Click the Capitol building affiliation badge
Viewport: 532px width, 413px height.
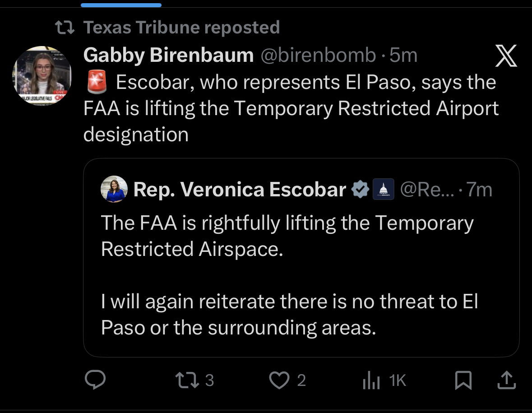click(x=384, y=190)
